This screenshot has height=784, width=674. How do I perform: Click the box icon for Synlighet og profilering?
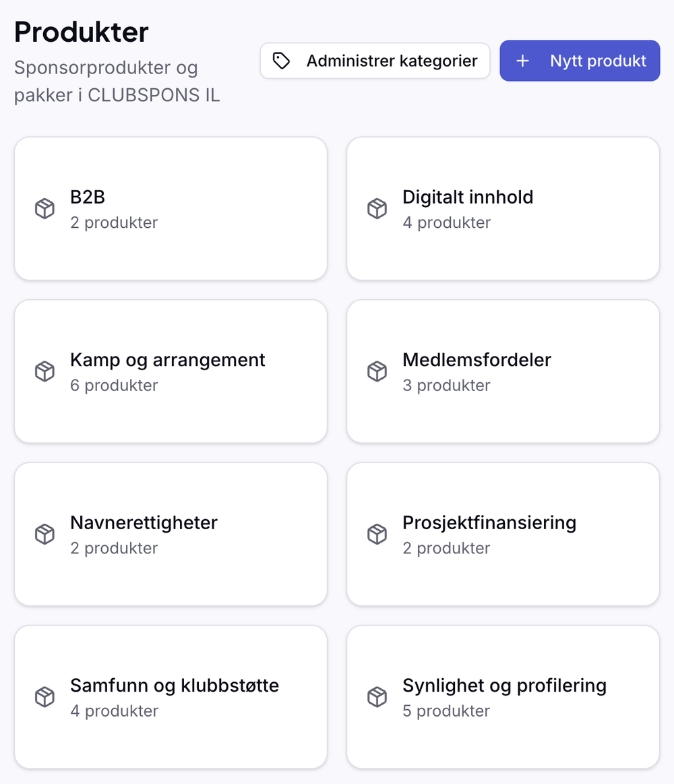(377, 697)
